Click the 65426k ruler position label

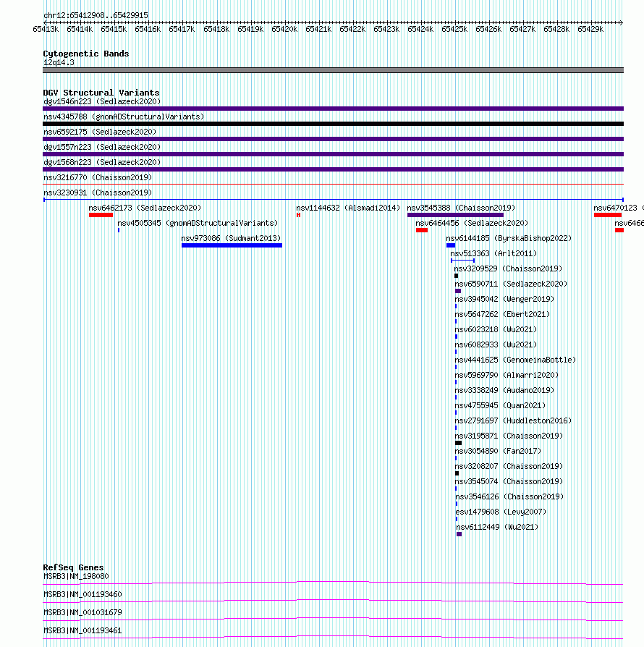[488, 29]
